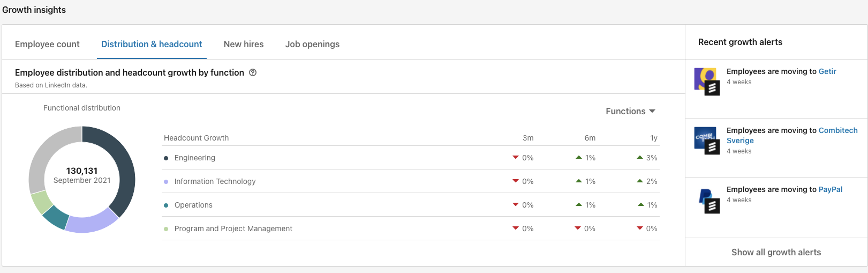The height and width of the screenshot is (273, 868).
Task: Select the Distribution & headcount tab
Action: (152, 45)
